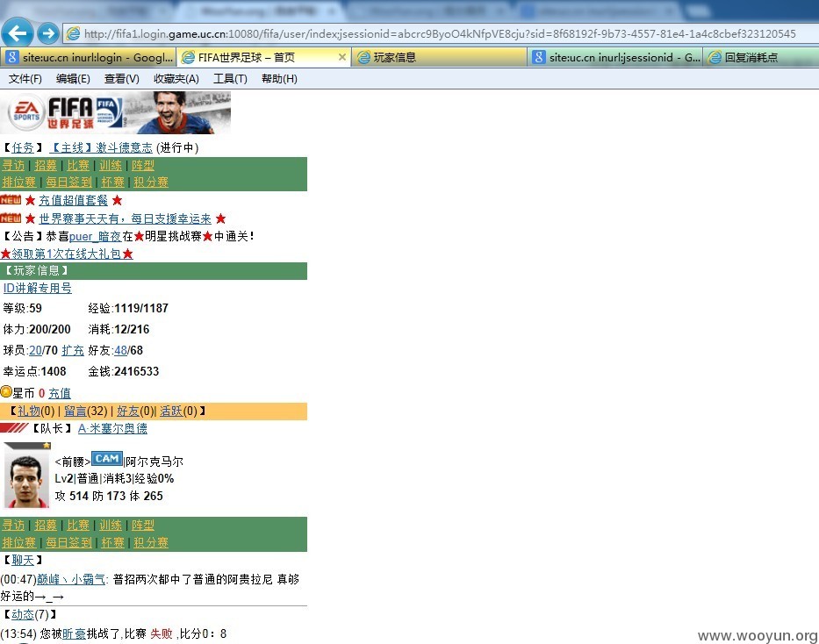The image size is (819, 644).
Task: Click the IE page icon in address bar
Action: [73, 34]
